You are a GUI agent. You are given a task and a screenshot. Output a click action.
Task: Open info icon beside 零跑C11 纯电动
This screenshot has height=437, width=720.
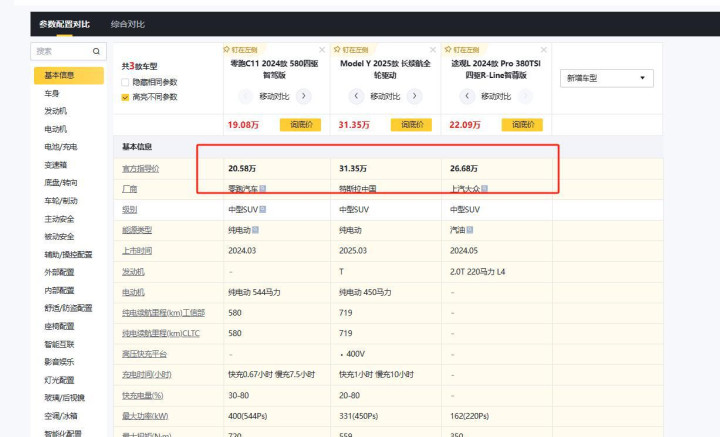point(255,230)
